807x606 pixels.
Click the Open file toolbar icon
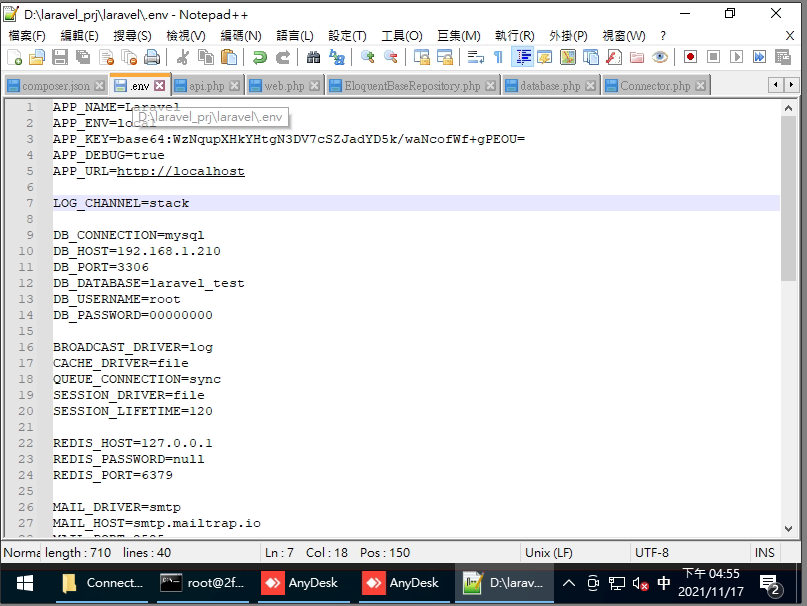click(x=37, y=57)
